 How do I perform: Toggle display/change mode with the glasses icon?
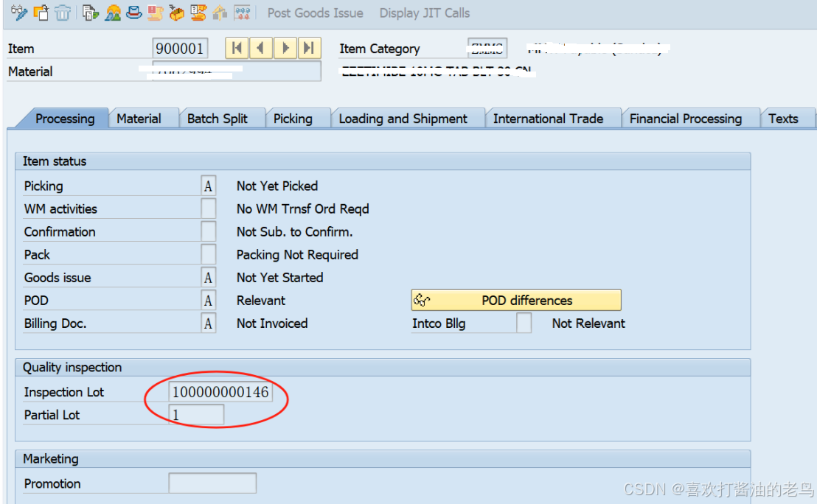point(18,12)
